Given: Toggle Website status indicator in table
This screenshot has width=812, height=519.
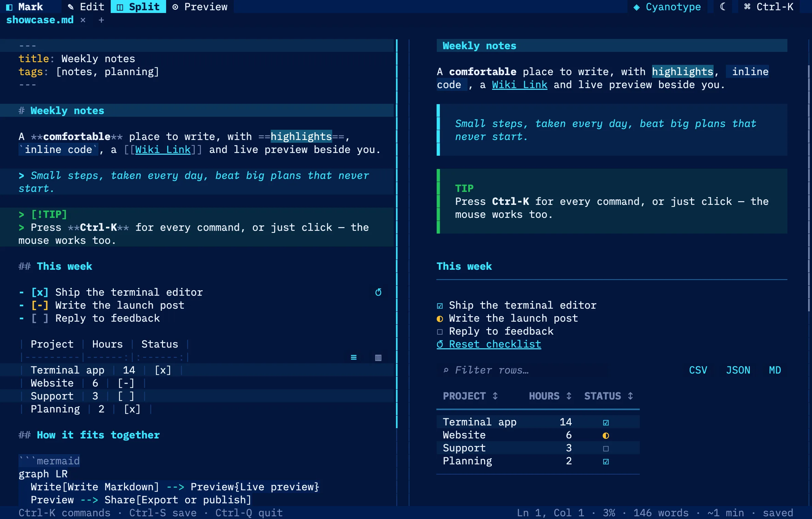Looking at the screenshot, I should click(606, 435).
